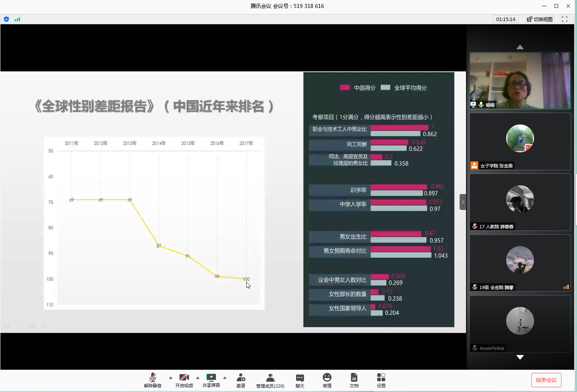The height and width of the screenshot is (392, 577).
Task: Enter fullscreen mode with the top-right icon
Action: 564,19
